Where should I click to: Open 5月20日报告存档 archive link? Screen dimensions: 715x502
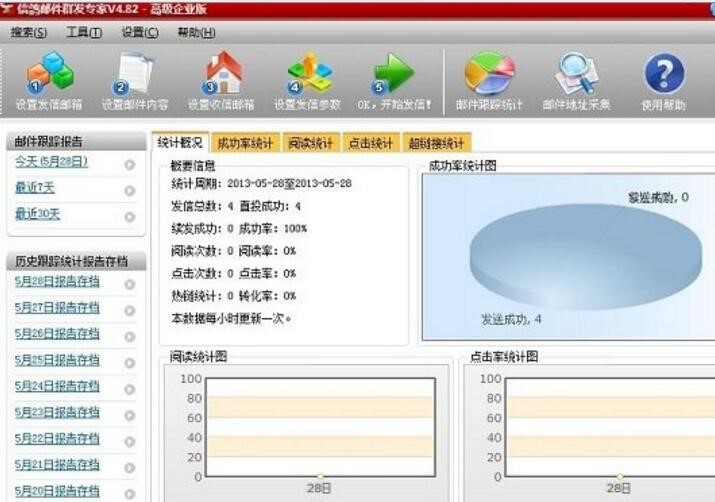pyautogui.click(x=57, y=491)
